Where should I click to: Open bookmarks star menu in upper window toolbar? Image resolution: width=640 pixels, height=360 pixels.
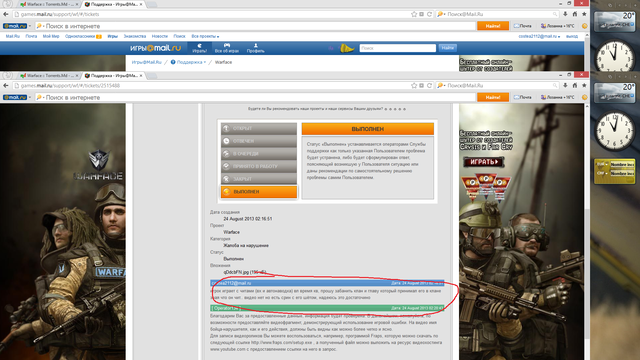click(x=584, y=14)
